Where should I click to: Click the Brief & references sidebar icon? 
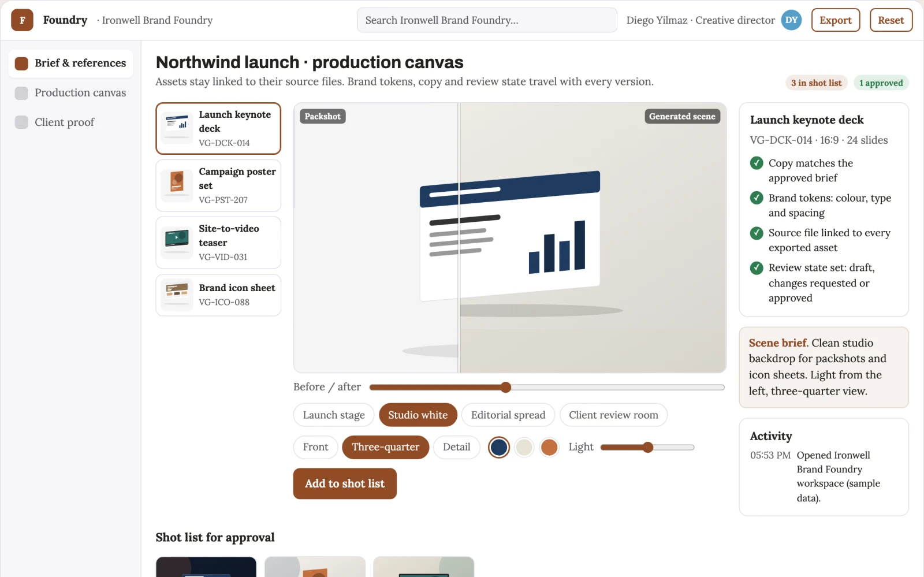21,64
